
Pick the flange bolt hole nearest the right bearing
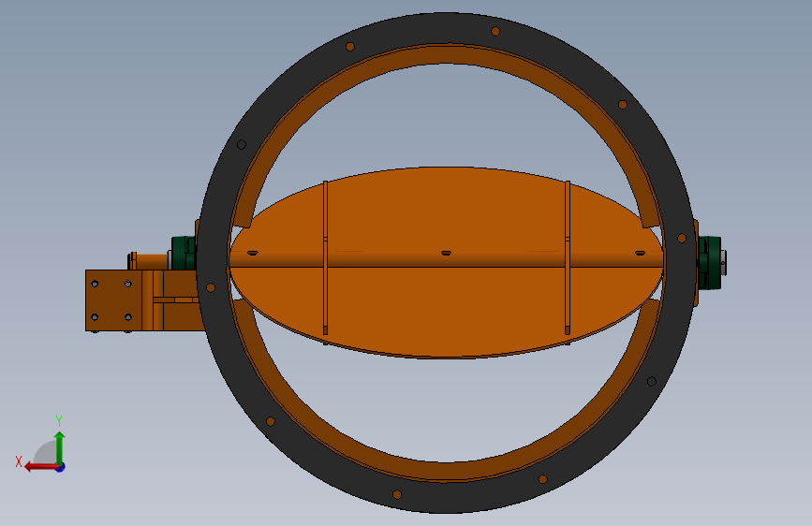pyautogui.click(x=682, y=238)
